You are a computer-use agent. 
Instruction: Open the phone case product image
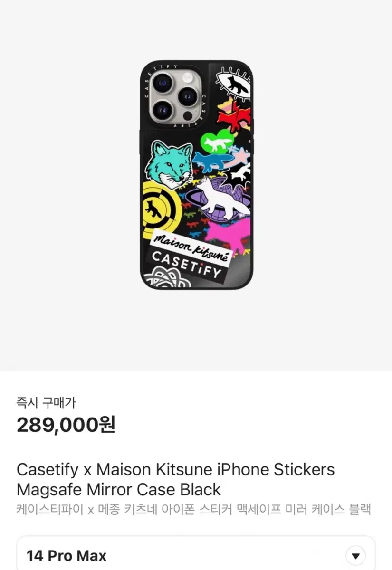pyautogui.click(x=196, y=174)
